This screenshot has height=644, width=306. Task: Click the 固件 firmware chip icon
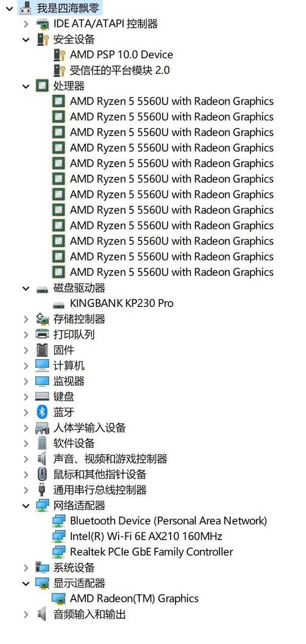click(42, 350)
